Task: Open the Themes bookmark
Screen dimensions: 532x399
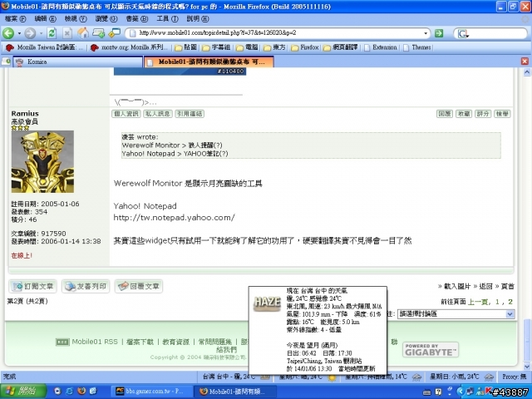Action: (x=417, y=47)
